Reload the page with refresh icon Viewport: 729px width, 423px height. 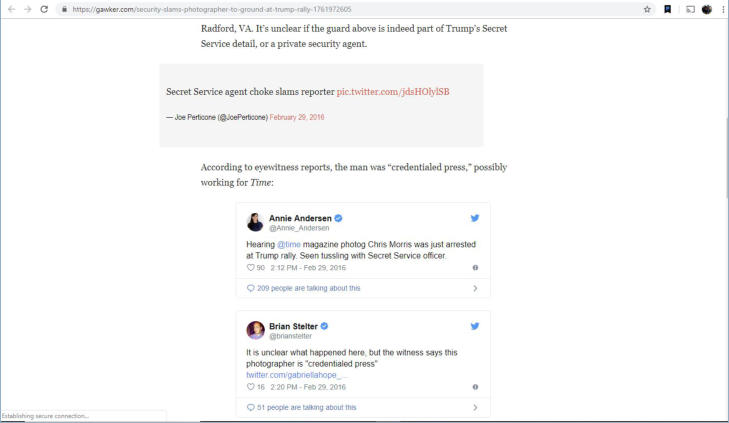click(44, 9)
